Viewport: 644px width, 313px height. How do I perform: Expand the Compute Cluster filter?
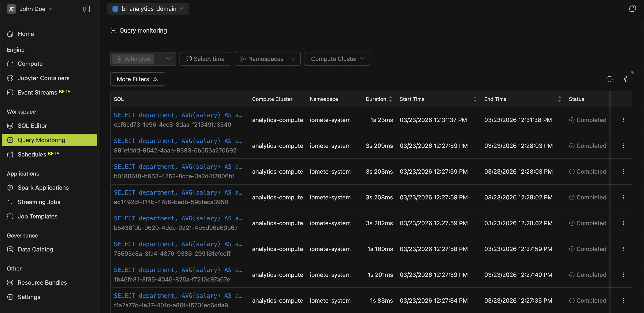click(337, 59)
